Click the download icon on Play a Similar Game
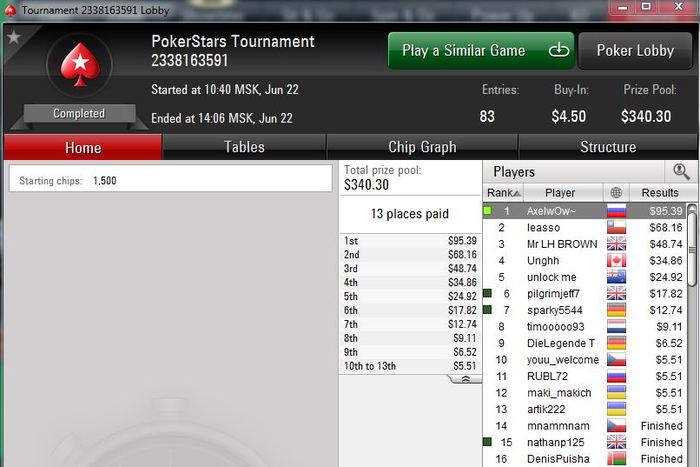 tap(558, 50)
